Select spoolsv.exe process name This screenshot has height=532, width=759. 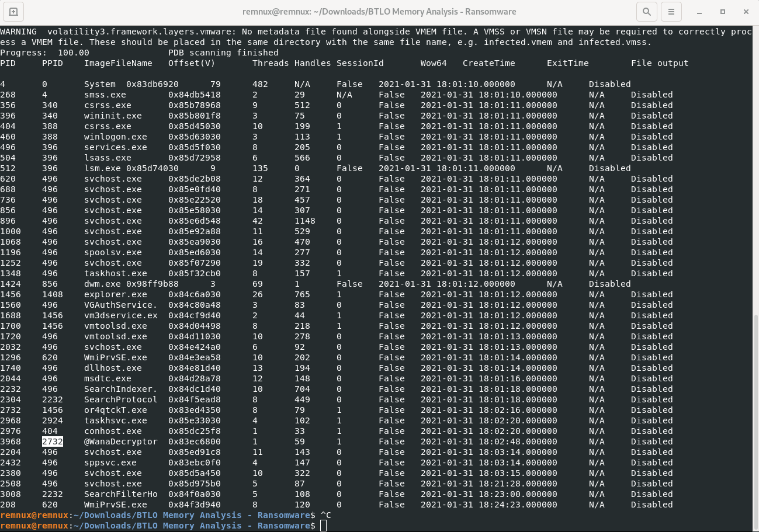click(x=113, y=252)
